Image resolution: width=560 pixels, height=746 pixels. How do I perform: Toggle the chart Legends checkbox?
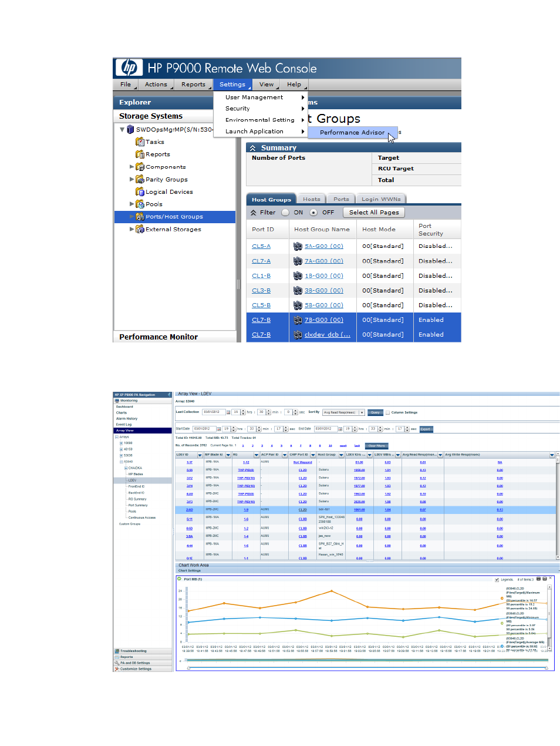click(497, 580)
